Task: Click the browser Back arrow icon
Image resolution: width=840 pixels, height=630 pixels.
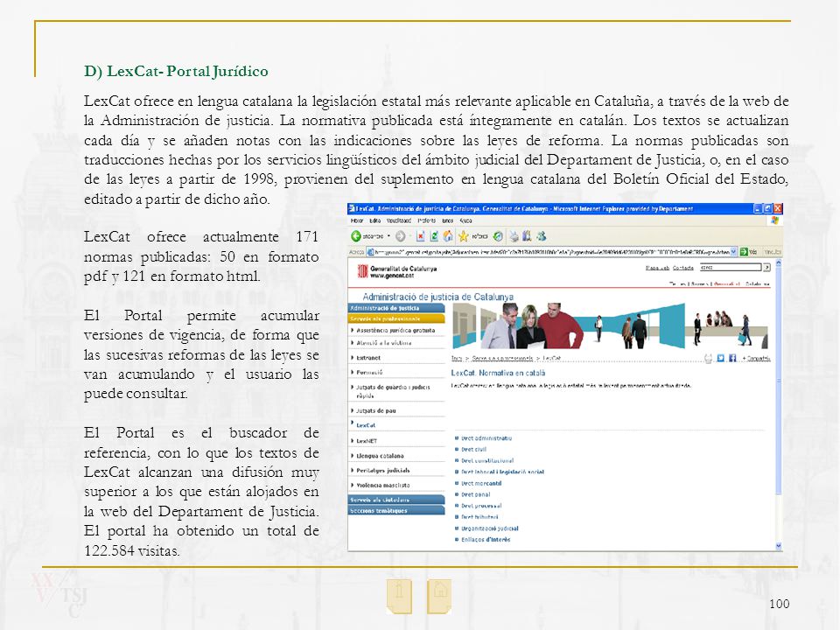Action: pyautogui.click(x=356, y=236)
